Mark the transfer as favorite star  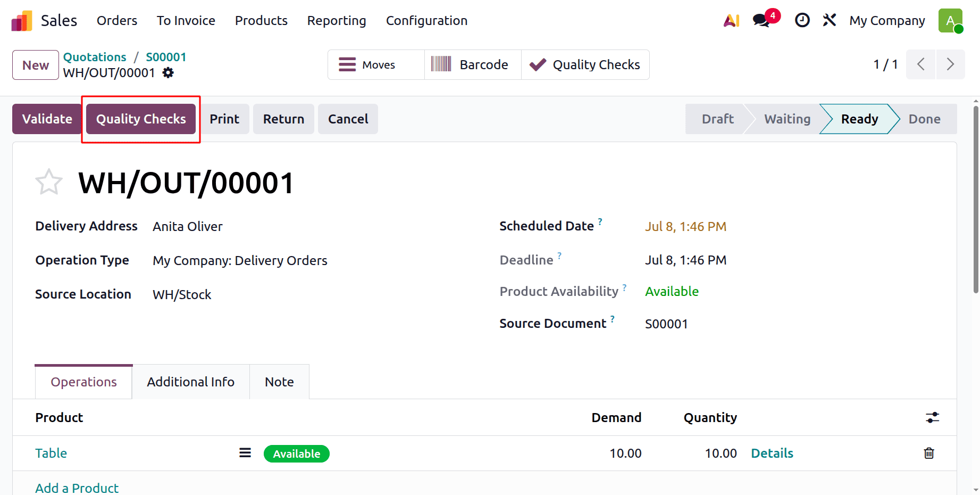[x=49, y=182]
